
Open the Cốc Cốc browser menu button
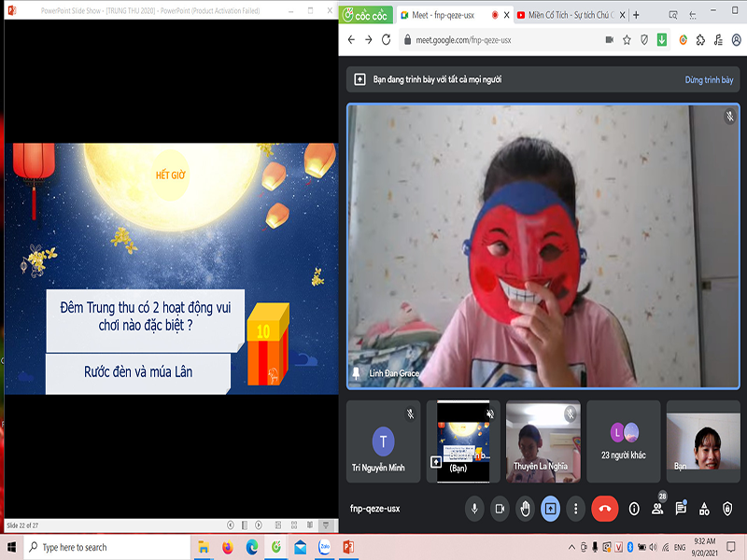coord(366,15)
